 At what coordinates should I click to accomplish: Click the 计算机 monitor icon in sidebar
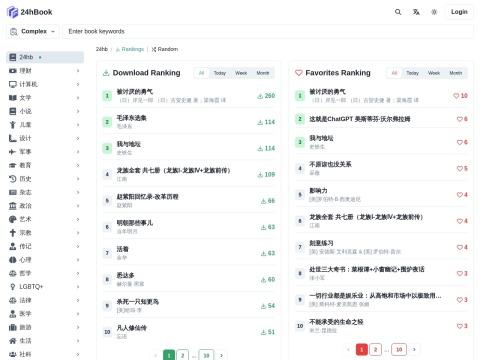13,84
